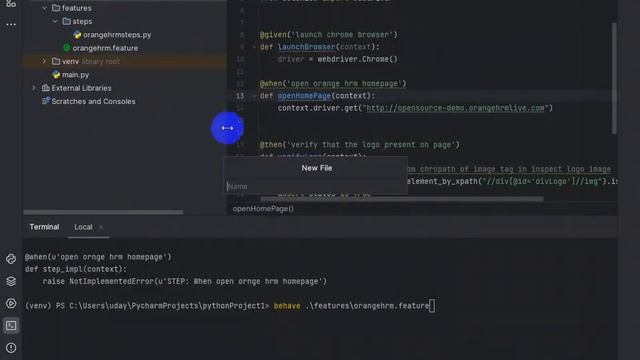
Task: Click the Scratches and Consoles icon
Action: point(46,101)
